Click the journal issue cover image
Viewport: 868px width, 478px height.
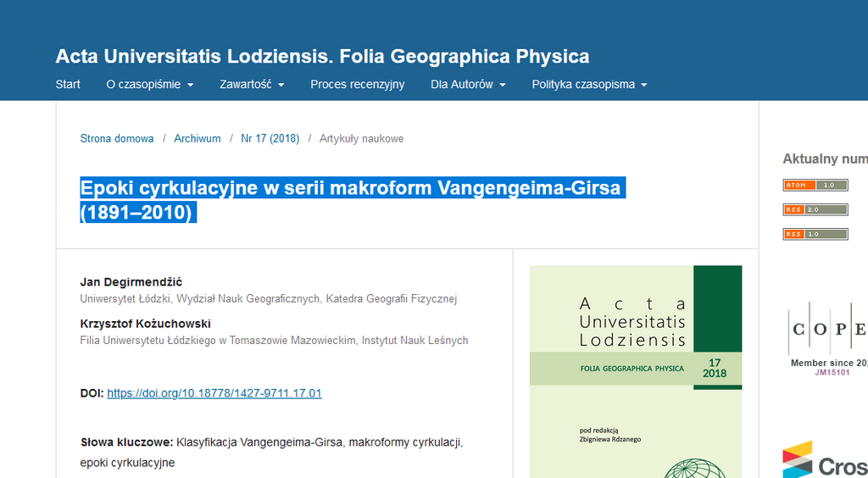click(x=635, y=371)
